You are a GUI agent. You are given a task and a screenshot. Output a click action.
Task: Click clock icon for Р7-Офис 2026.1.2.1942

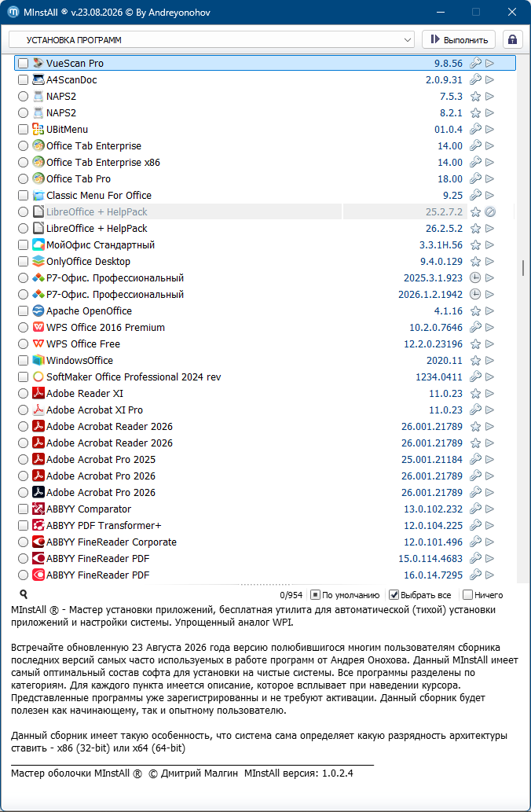coord(475,294)
